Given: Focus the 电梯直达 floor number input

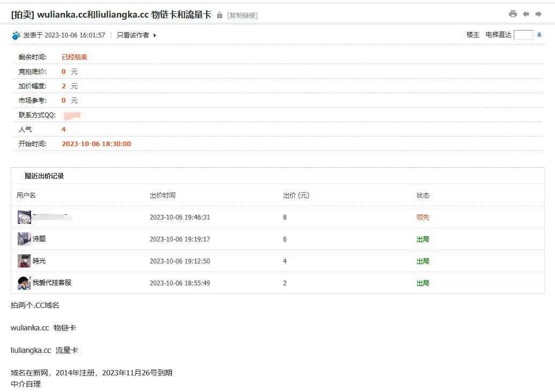Looking at the screenshot, I should [x=523, y=35].
